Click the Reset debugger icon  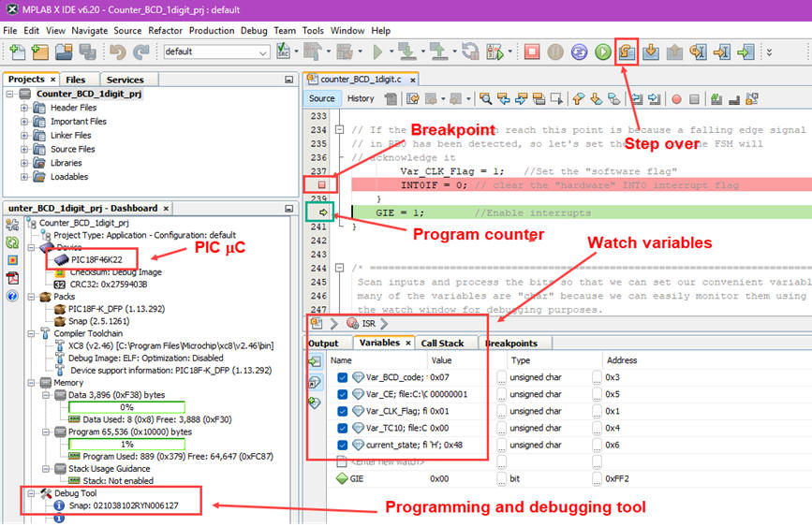click(579, 51)
